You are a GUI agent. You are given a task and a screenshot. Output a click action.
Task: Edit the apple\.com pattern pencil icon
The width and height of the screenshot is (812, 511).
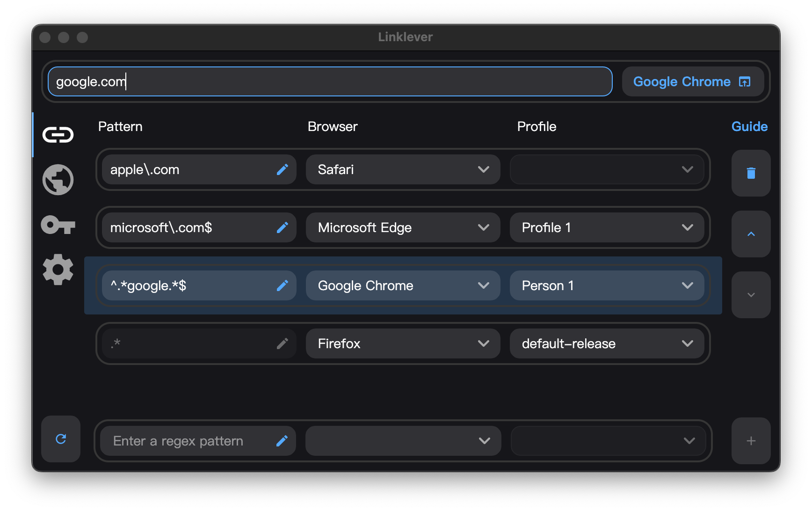282,169
